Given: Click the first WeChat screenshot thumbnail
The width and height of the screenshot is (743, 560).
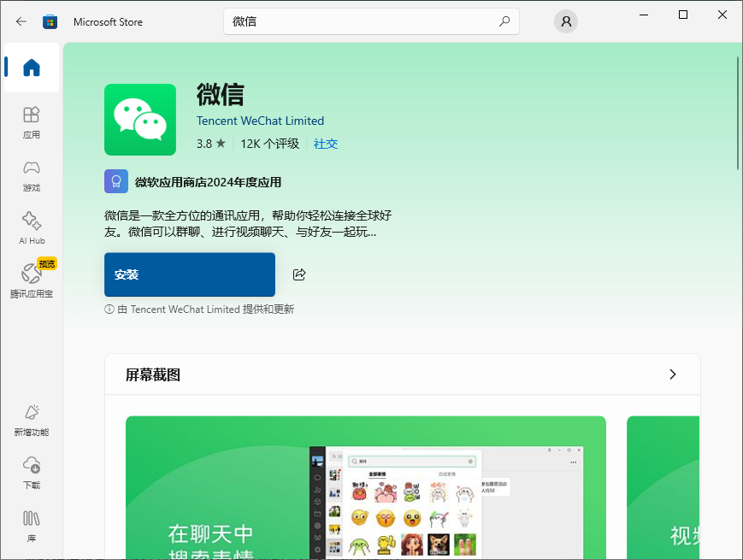Looking at the screenshot, I should point(366,487).
